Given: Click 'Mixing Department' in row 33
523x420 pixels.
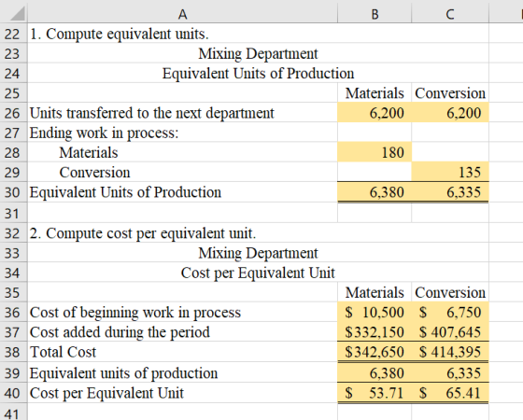Looking at the screenshot, I should (258, 253).
